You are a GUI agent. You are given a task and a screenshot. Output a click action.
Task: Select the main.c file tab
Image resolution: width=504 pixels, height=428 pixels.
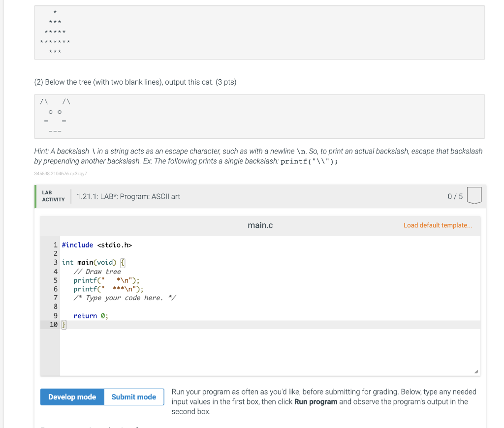coord(260,225)
